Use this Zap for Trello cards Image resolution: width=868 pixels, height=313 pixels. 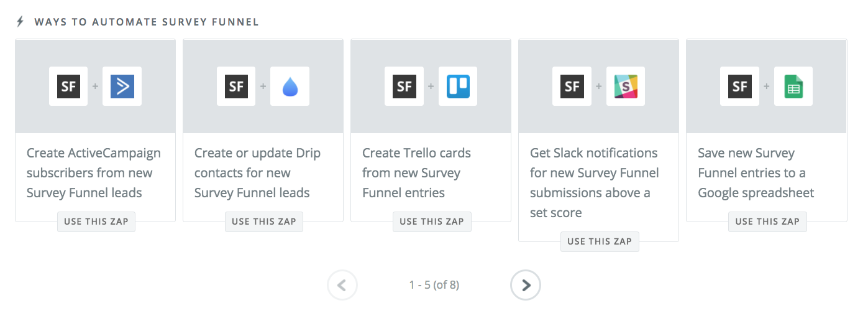(432, 222)
